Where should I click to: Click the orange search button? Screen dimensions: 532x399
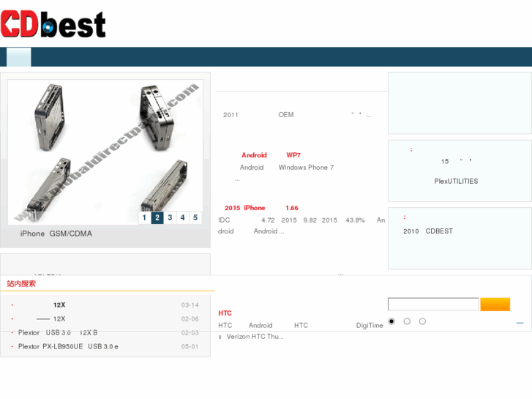pos(495,305)
